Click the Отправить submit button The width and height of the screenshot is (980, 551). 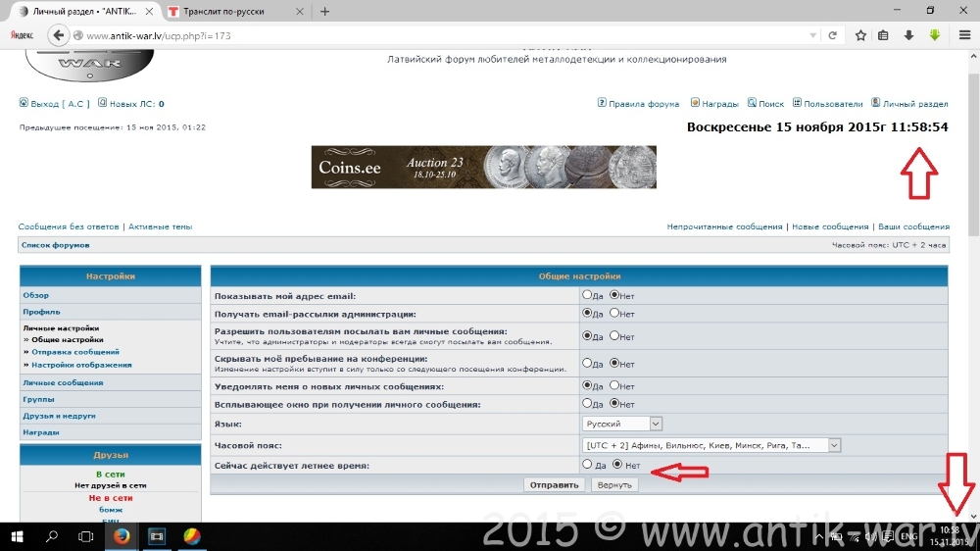pyautogui.click(x=555, y=484)
